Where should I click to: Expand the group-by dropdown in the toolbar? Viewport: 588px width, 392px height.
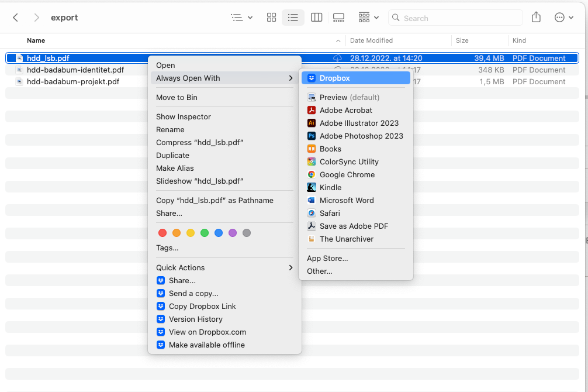pos(368,18)
